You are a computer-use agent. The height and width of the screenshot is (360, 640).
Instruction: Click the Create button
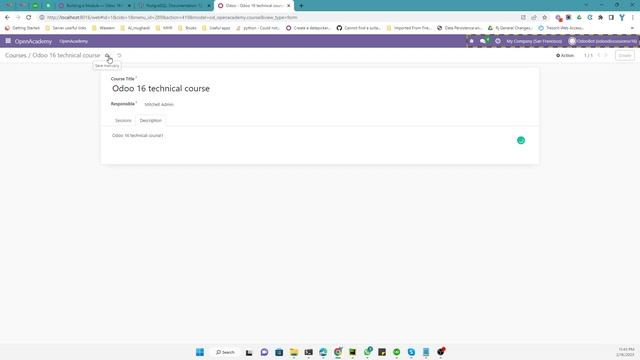[624, 56]
